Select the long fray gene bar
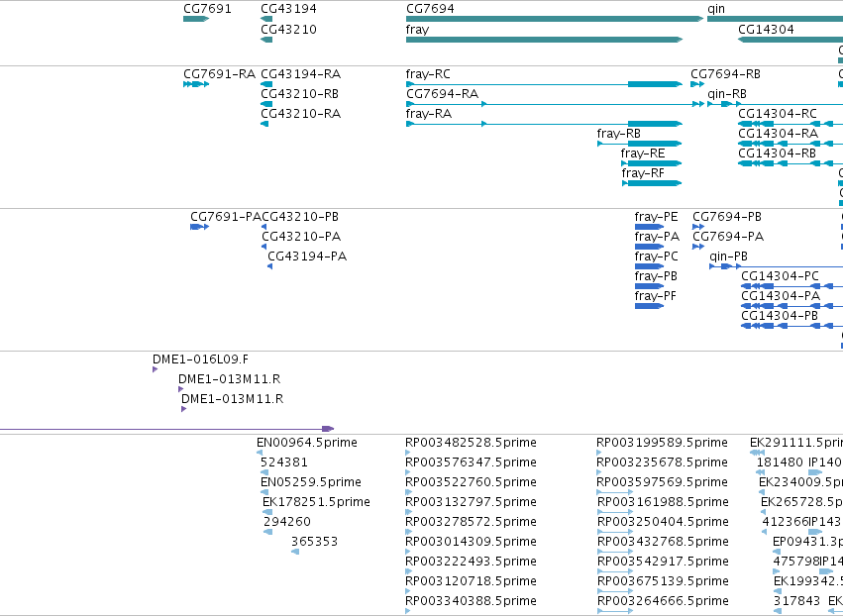Screen dimensions: 843x616 tap(544, 40)
